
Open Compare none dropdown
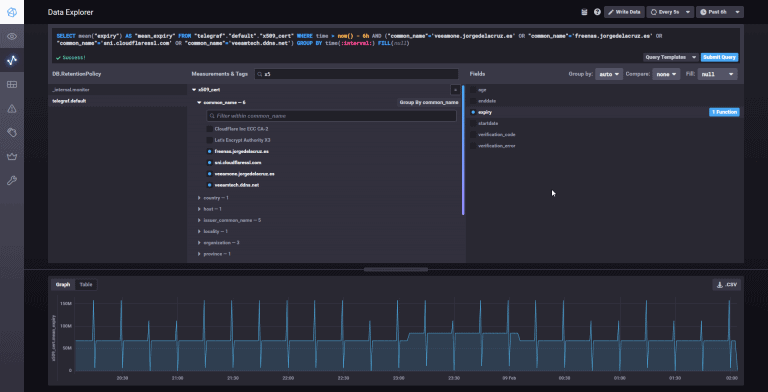[666, 74]
